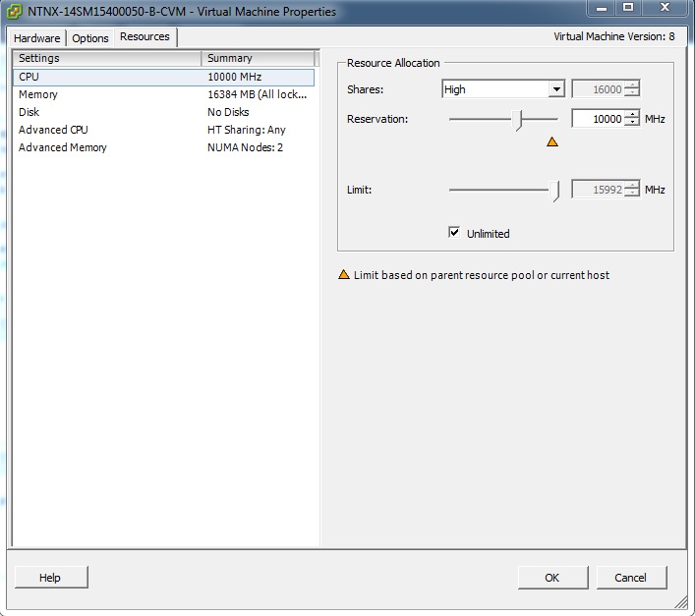Select Advanced CPU setting

click(x=53, y=130)
